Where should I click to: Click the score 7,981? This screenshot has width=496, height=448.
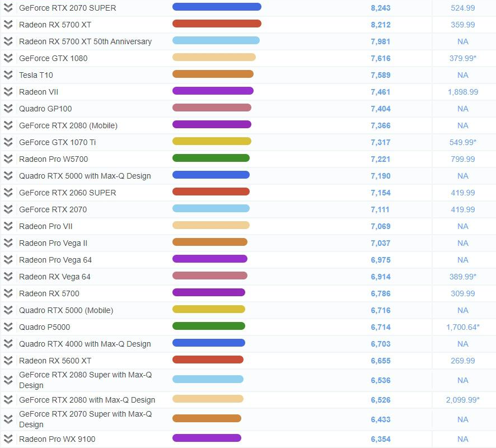[381, 41]
